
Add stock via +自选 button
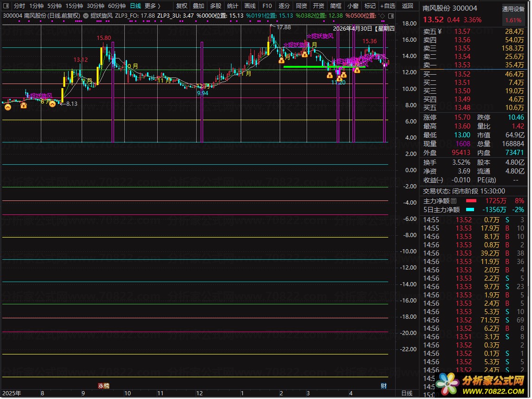click(x=388, y=6)
